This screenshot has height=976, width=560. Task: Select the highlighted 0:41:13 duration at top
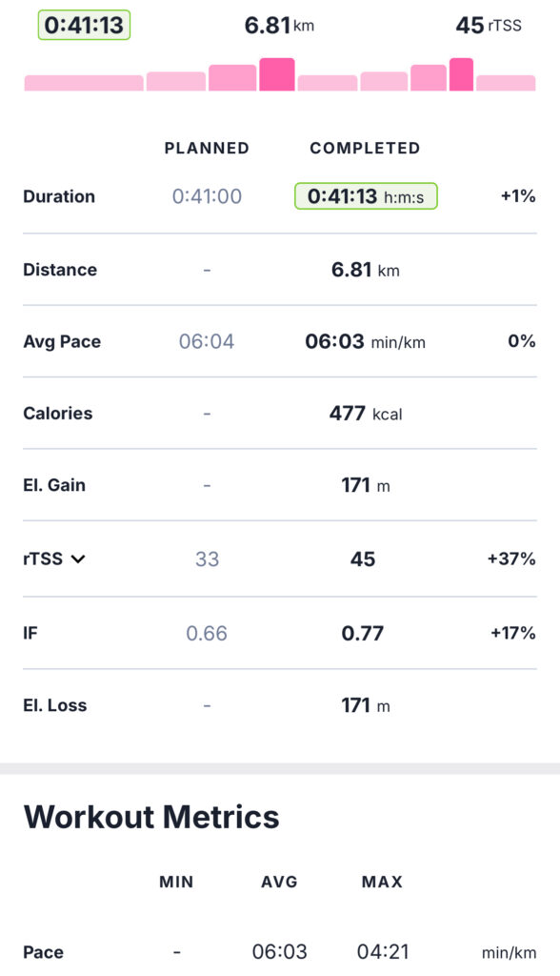point(84,25)
